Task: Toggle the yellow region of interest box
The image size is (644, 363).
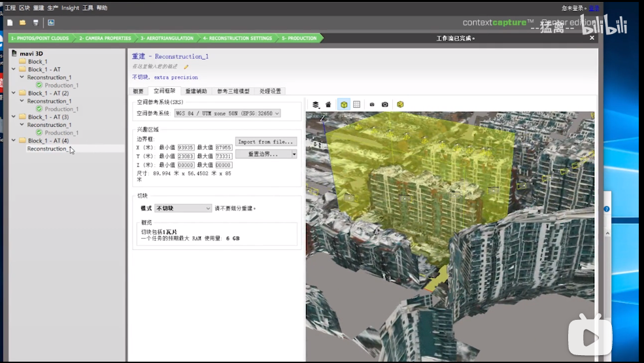Action: [344, 105]
